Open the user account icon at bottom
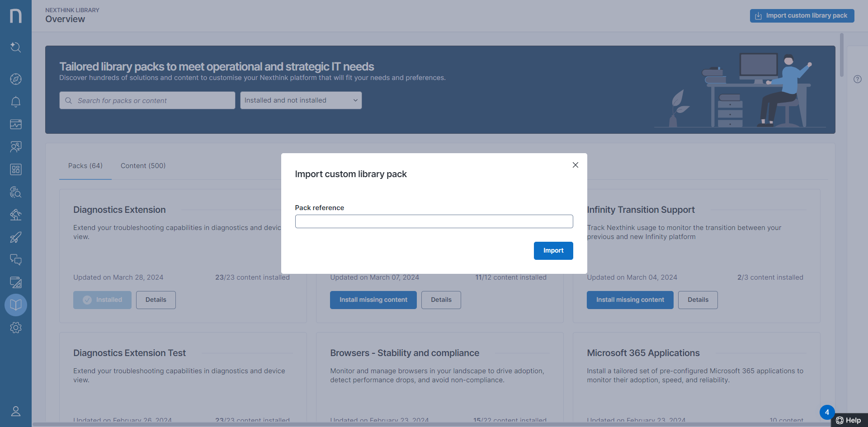 tap(16, 411)
